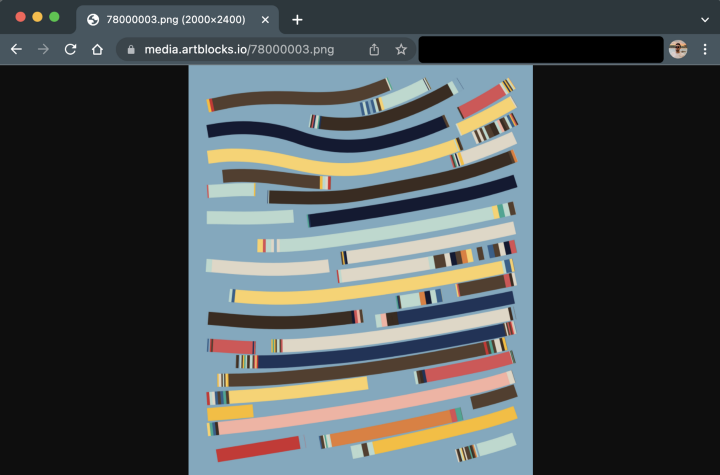View site information via lock icon
Viewport: 720px width, 475px height.
pos(131,49)
